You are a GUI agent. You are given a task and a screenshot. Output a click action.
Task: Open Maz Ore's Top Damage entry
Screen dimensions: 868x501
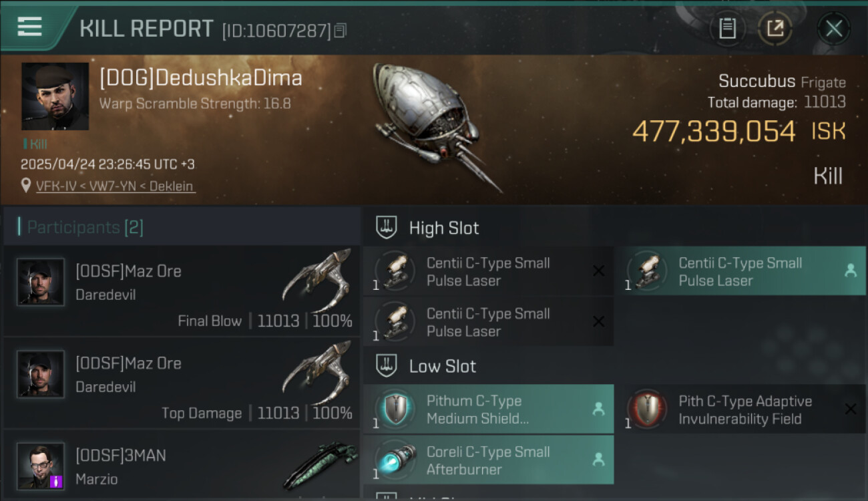[x=182, y=383]
